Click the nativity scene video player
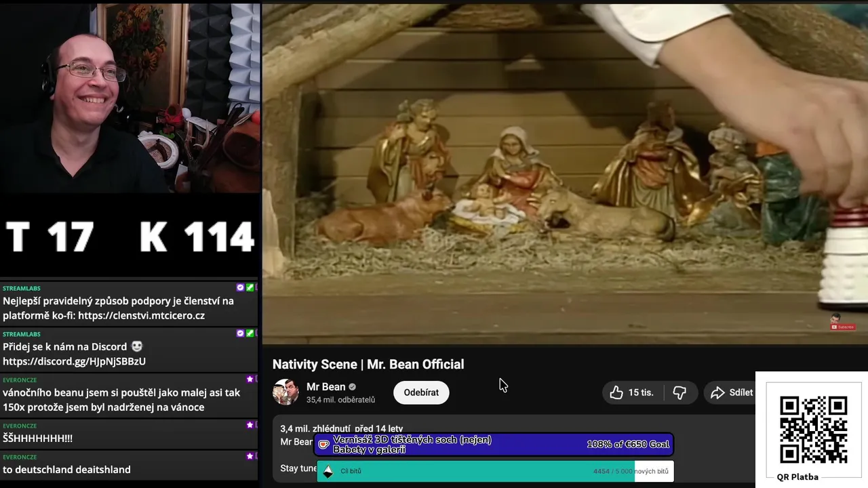868x488 pixels. (x=565, y=174)
